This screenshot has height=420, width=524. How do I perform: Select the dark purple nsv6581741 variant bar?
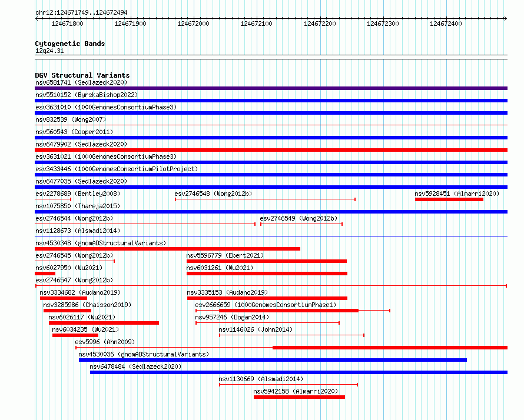click(x=271, y=88)
